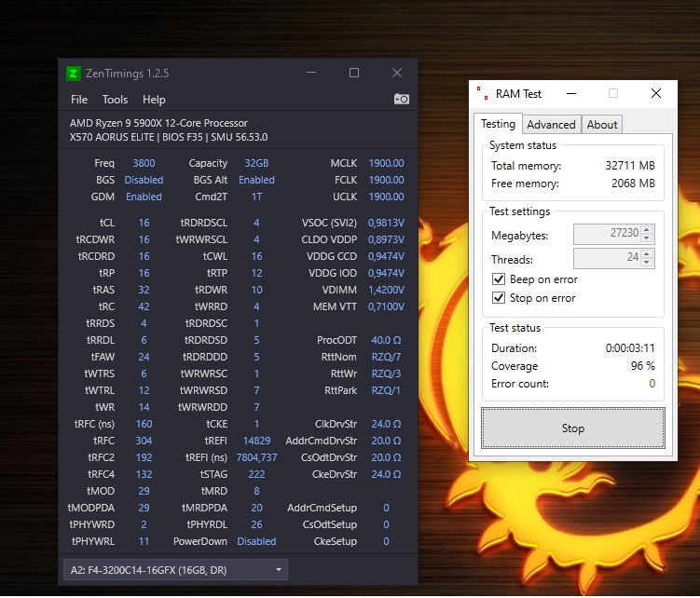Screen dimensions: 700x598
Task: Click the Coverage value 96 %
Action: click(642, 366)
